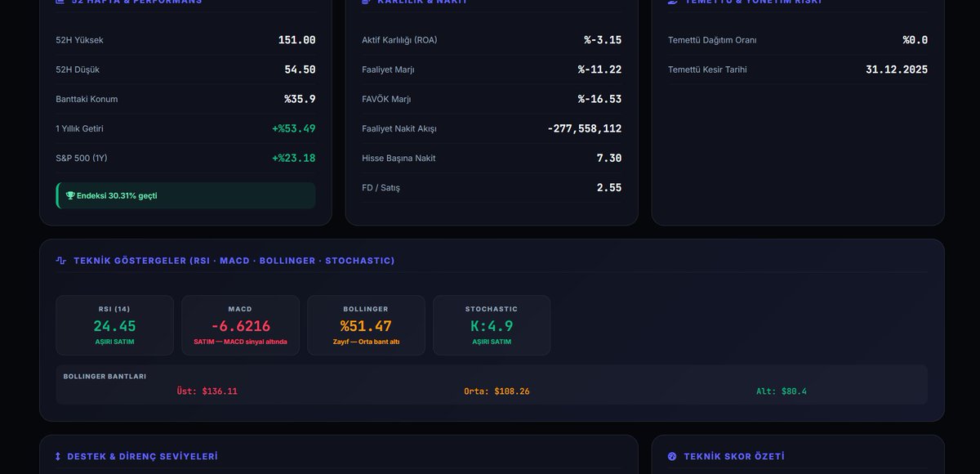The height and width of the screenshot is (474, 980).
Task: Open the RSI (14) indicator card
Action: [x=114, y=325]
